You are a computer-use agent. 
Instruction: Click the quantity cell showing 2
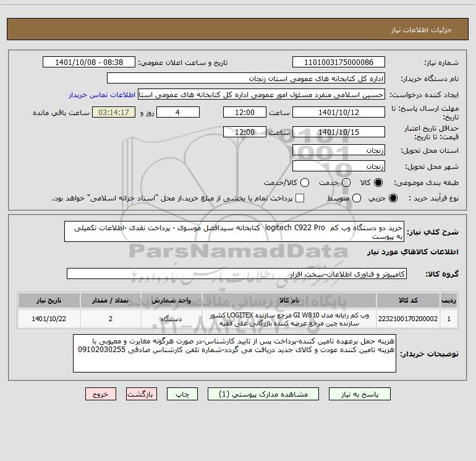tap(111, 319)
